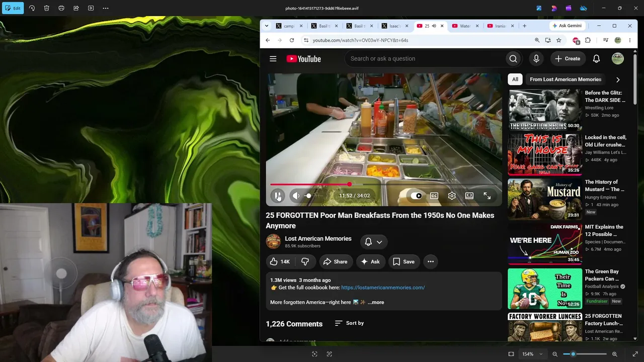Toggle closed captions with the CC button

(x=434, y=196)
